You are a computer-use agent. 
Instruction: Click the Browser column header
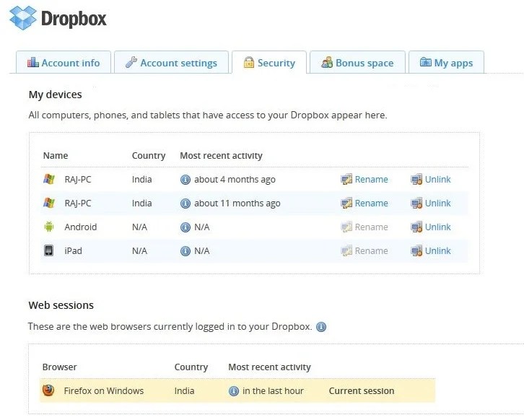coord(59,367)
